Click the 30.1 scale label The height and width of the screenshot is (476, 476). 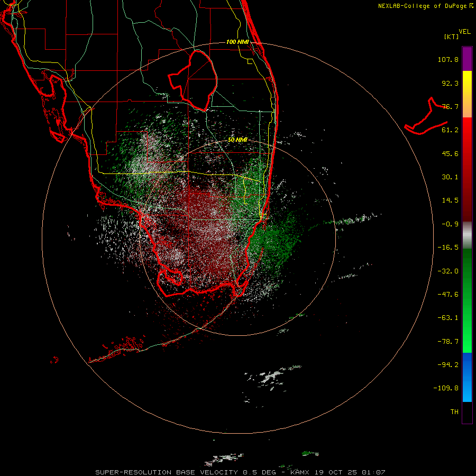pos(450,177)
